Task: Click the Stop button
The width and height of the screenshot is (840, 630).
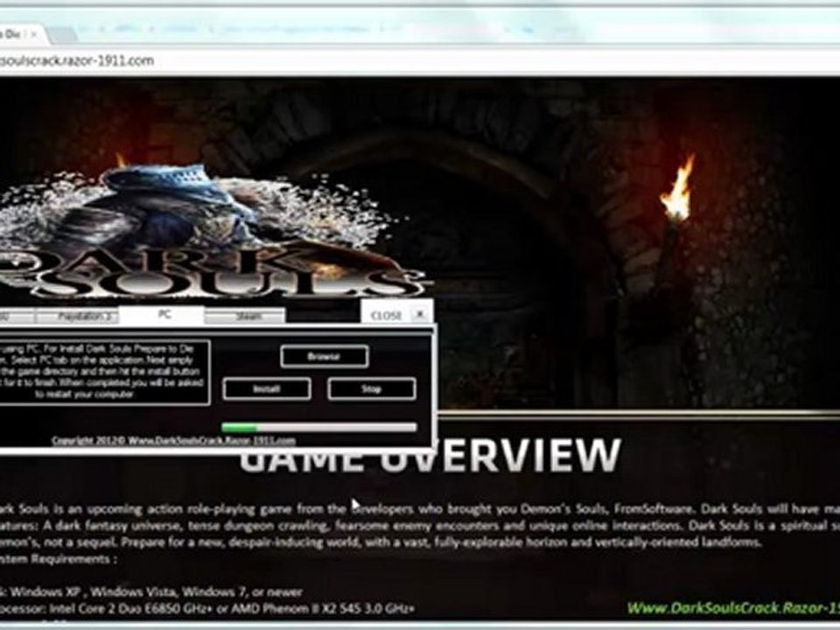Action: 371,388
